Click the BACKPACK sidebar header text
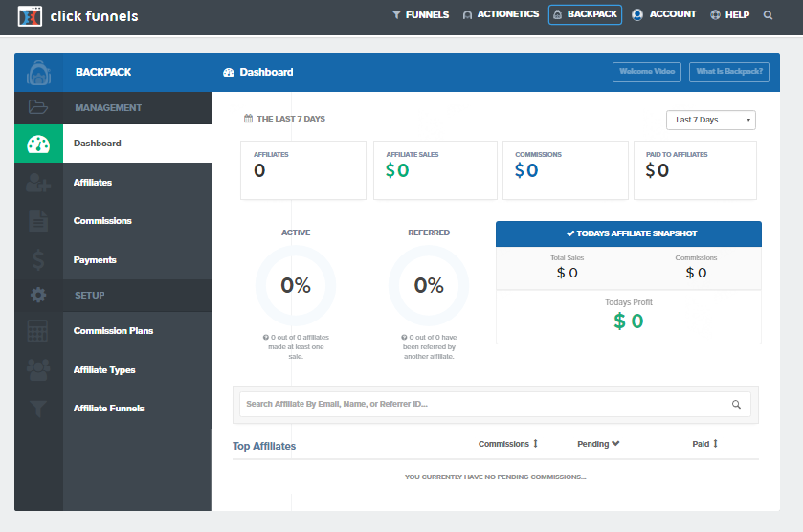Screen dimensions: 803x532 103,72
